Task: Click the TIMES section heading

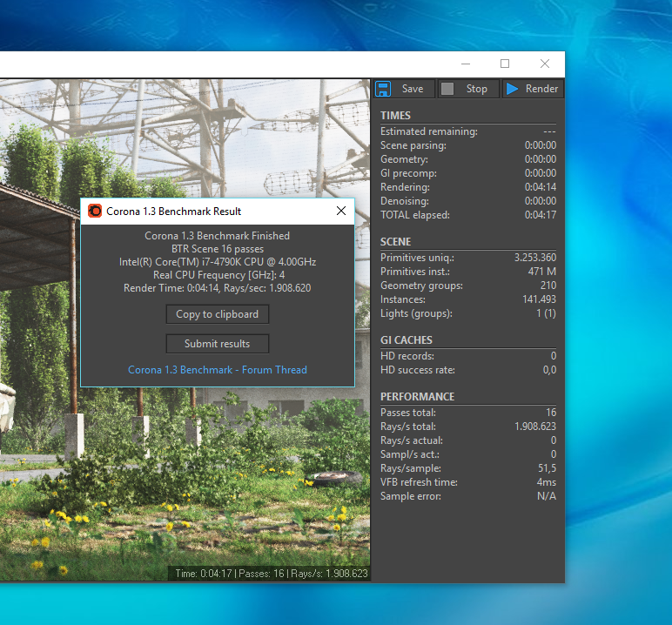Action: (395, 116)
